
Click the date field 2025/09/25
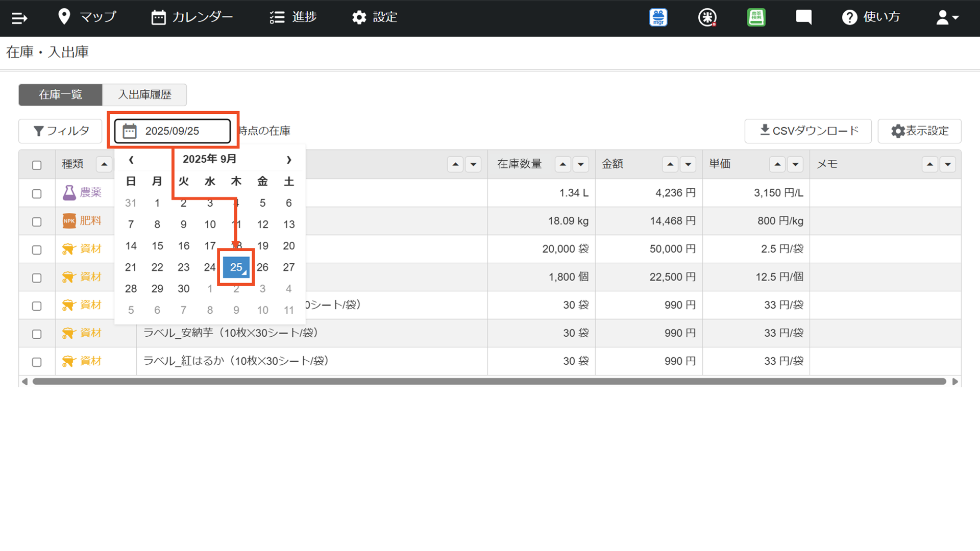pyautogui.click(x=173, y=131)
